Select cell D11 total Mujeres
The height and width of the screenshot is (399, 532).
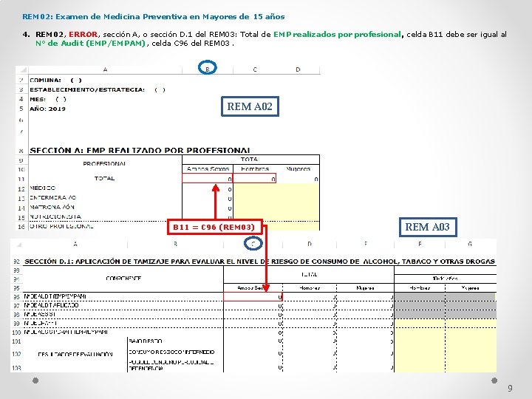[298, 179]
